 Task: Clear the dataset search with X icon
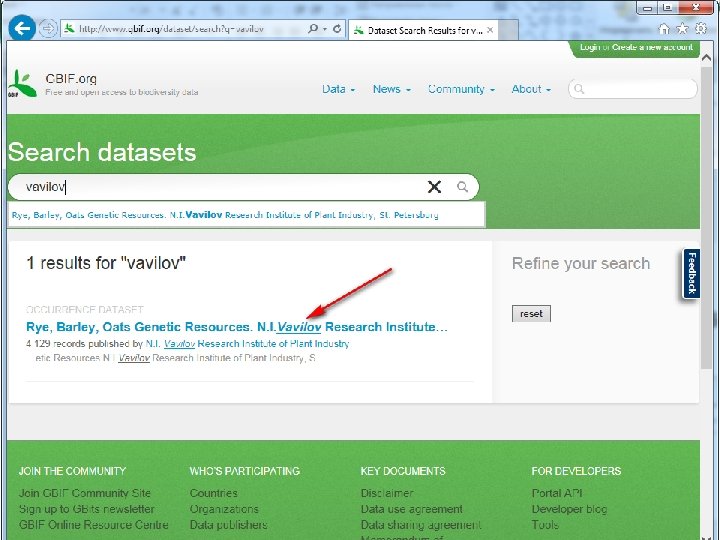434,187
